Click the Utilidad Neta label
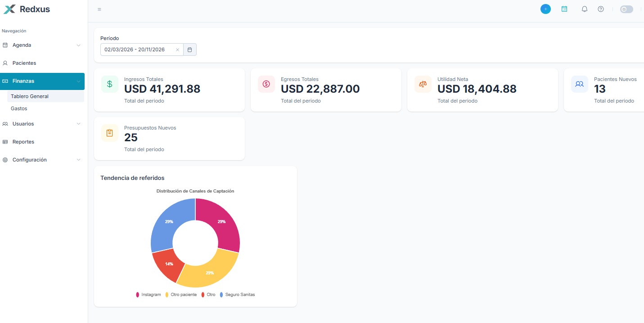Image resolution: width=644 pixels, height=323 pixels. [x=453, y=79]
